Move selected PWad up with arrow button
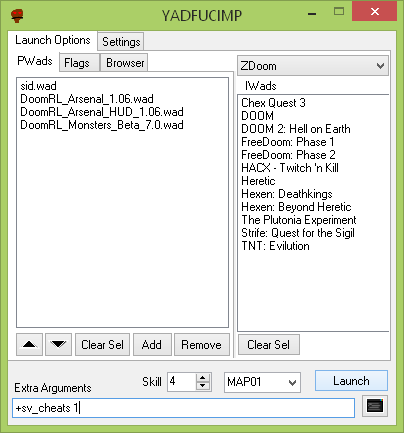The width and height of the screenshot is (404, 433). pos(29,344)
